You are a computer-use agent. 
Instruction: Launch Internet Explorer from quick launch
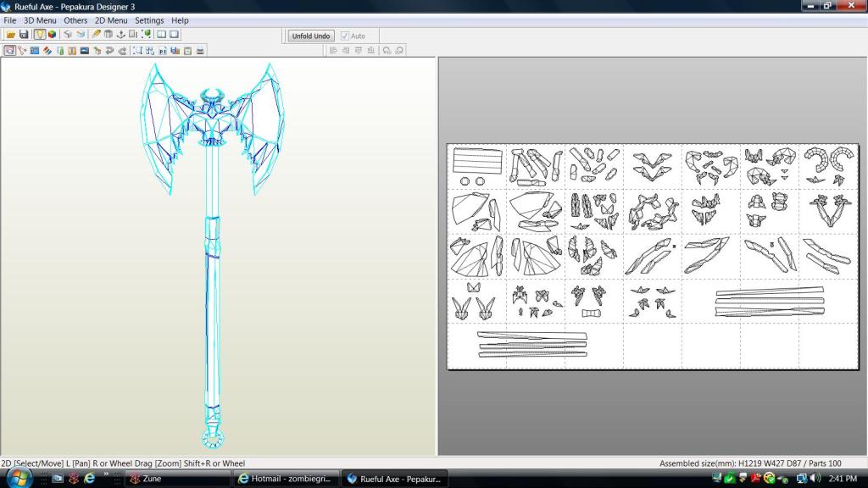[89, 478]
